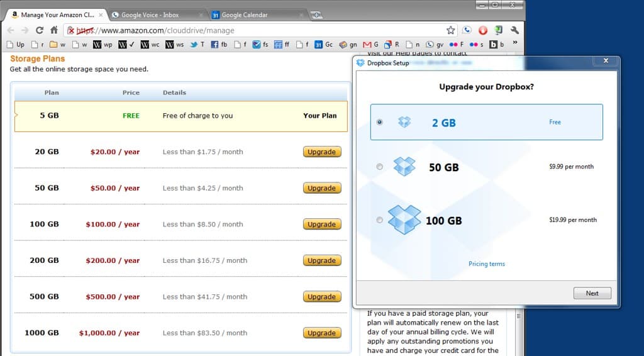Click the 'Storage Plans' heading

[37, 58]
